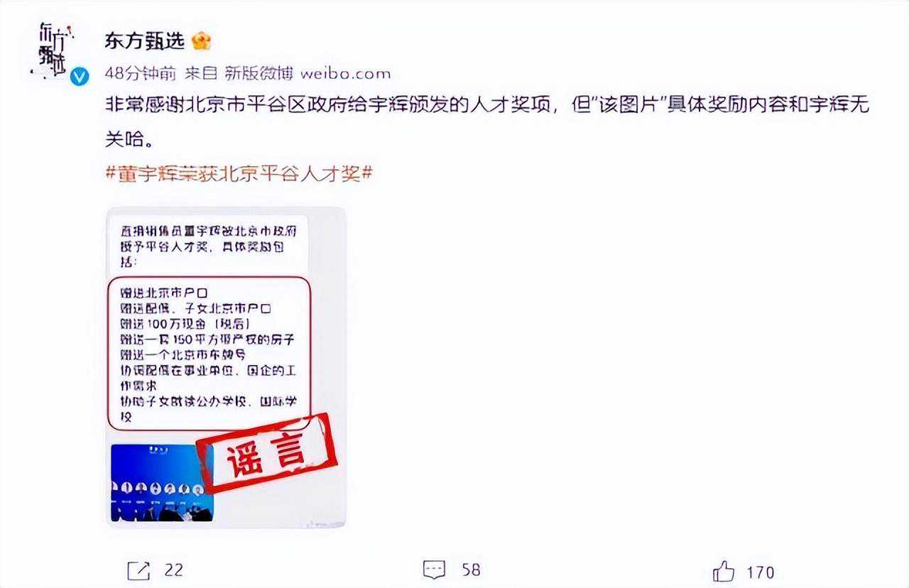Click post text starting with 非常感谢北京市平谷区
909x588 pixels.
(487, 119)
